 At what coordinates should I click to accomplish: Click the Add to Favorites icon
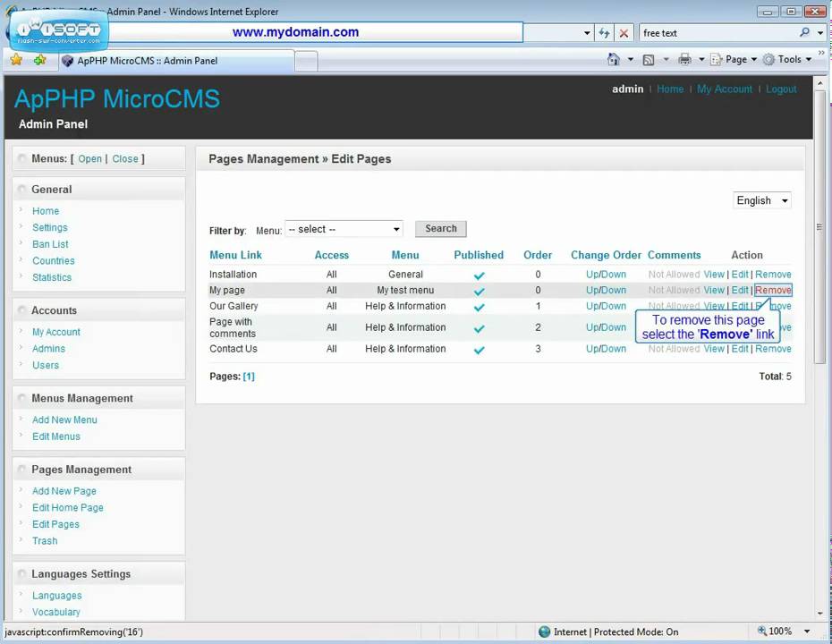[39, 60]
